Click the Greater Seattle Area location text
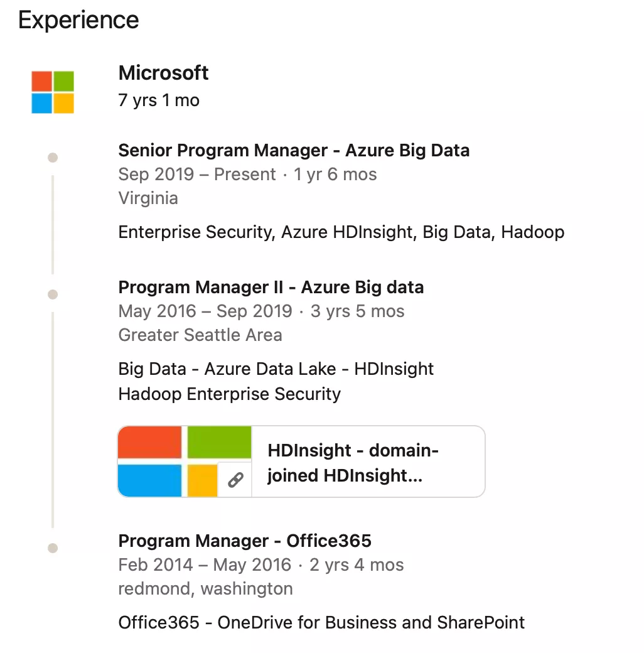The width and height of the screenshot is (644, 653). point(200,335)
